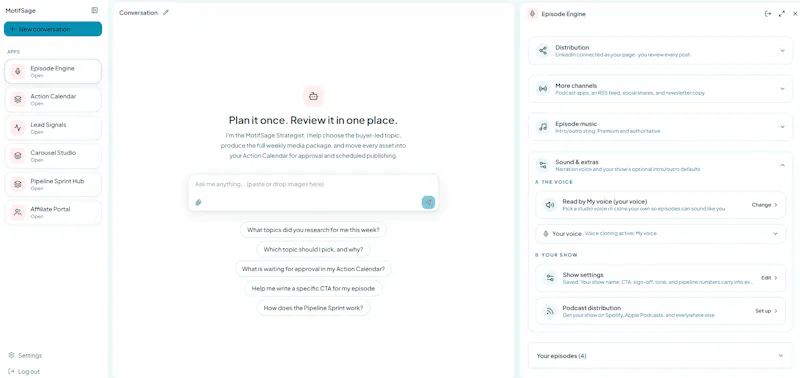Image resolution: width=800 pixels, height=378 pixels.
Task: Click the Your voice microphone icon
Action: [x=546, y=234]
